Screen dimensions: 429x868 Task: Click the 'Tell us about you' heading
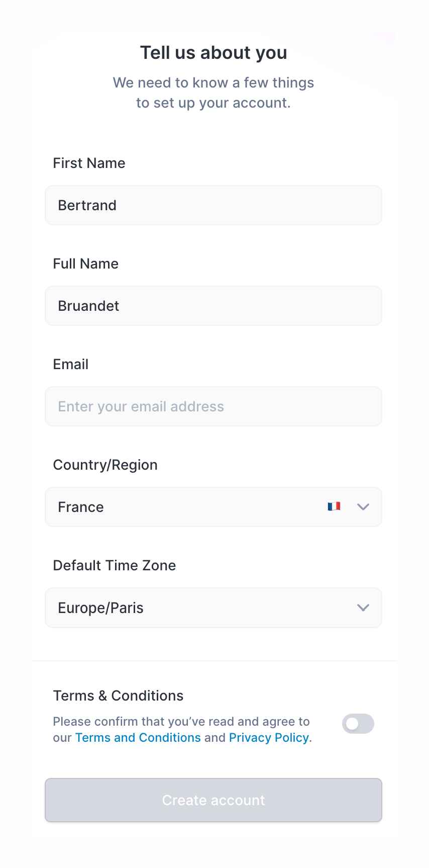coord(213,52)
